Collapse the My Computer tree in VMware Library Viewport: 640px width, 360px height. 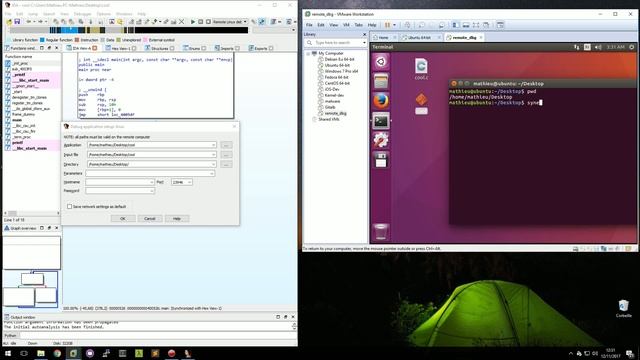pyautogui.click(x=308, y=53)
